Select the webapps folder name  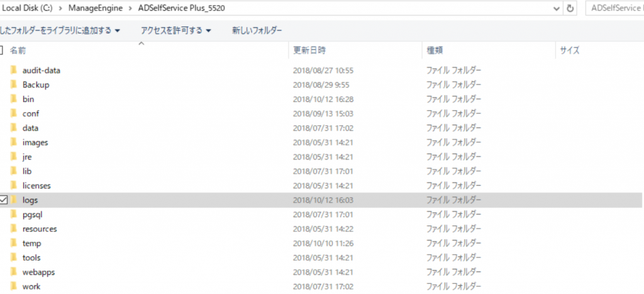38,272
